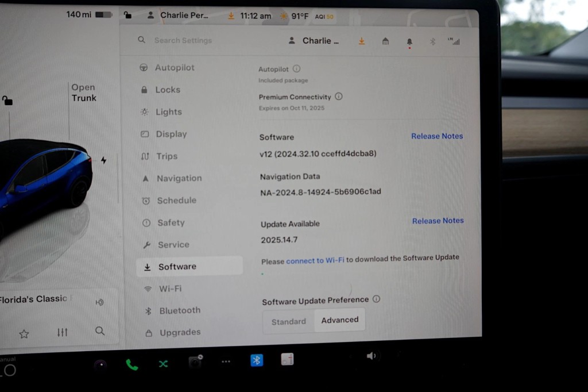Tap the charging bolt icon near car
The height and width of the screenshot is (392, 588).
click(103, 160)
